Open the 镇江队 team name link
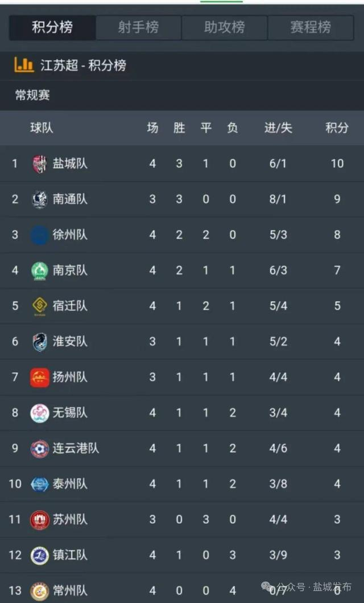The width and height of the screenshot is (364, 603). 70,555
